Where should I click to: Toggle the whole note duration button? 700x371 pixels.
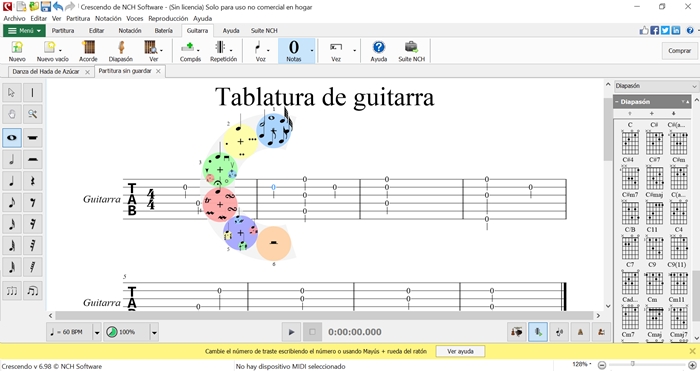pos(12,138)
